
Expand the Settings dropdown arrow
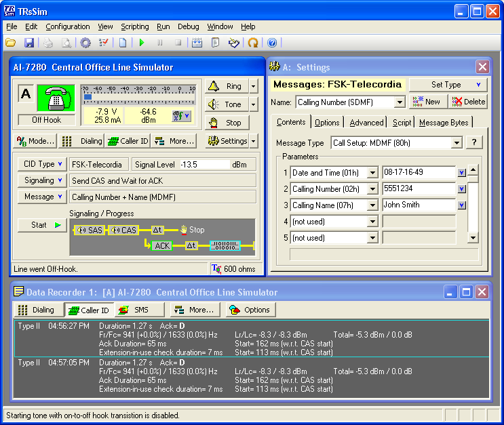[x=254, y=141]
